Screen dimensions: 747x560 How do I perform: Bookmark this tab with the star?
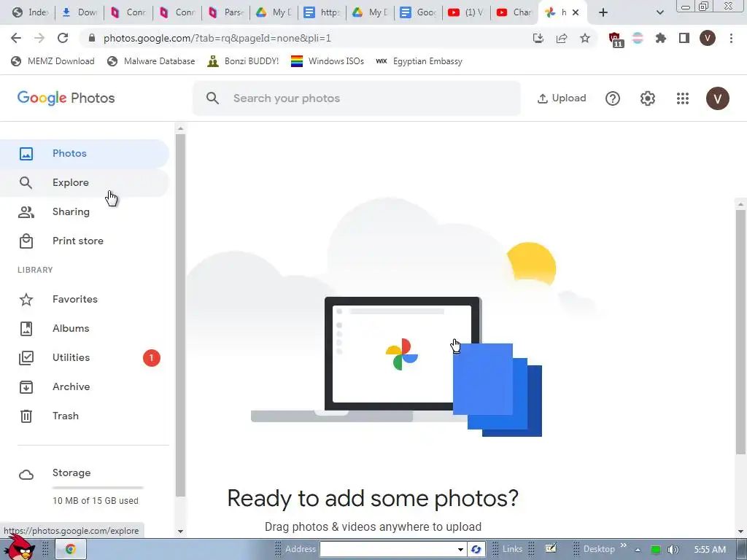pyautogui.click(x=585, y=38)
